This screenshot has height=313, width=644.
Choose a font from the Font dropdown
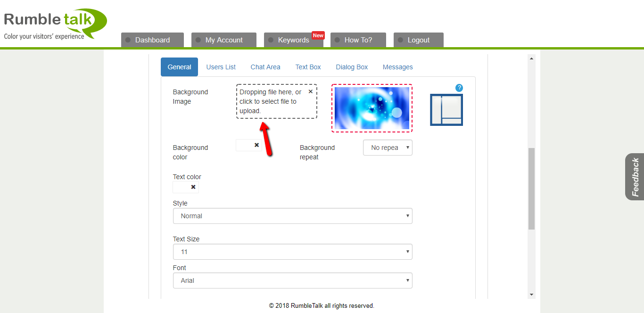click(292, 280)
